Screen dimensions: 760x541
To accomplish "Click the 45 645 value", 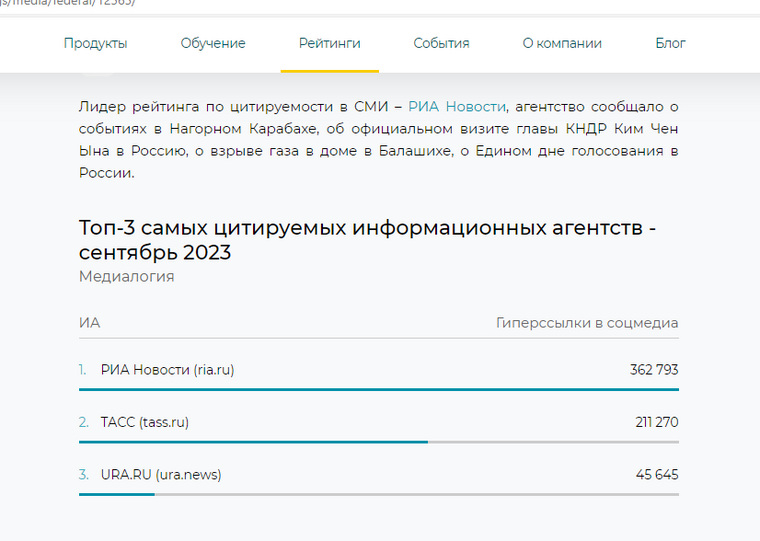I will coord(657,475).
